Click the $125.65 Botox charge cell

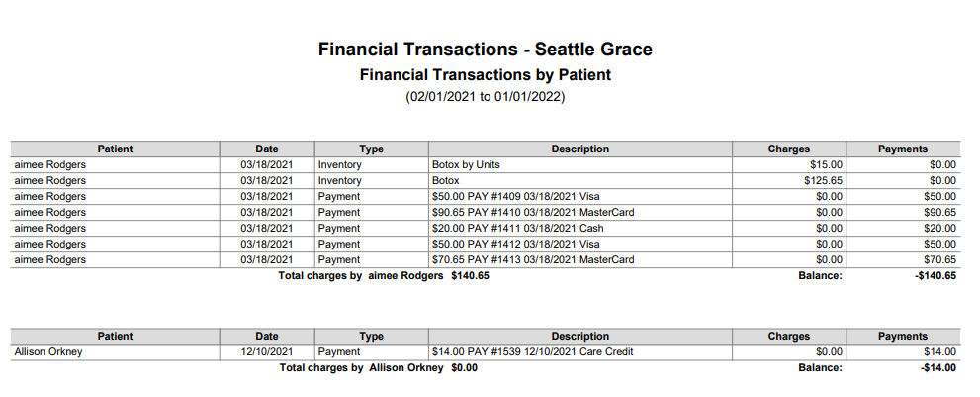[789, 181]
